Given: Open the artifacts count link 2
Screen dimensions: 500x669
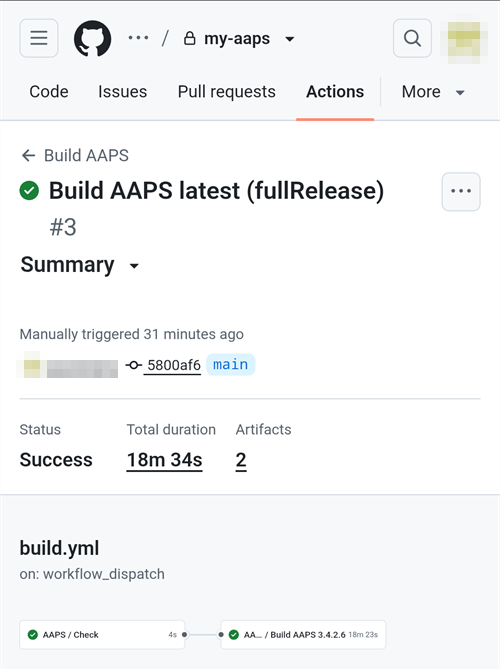Looking at the screenshot, I should 241,460.
